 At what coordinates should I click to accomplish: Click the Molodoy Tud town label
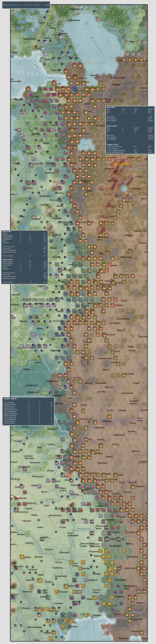pyautogui.click(x=140, y=231)
